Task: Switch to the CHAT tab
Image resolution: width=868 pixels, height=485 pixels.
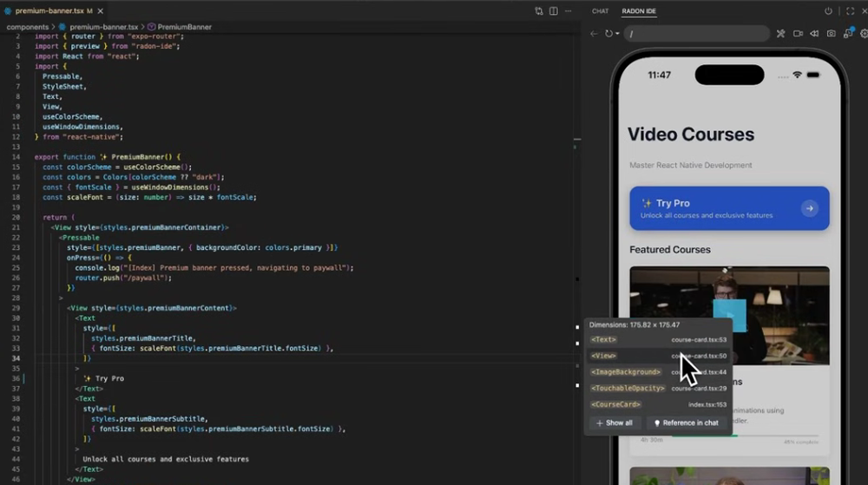Action: click(x=600, y=11)
